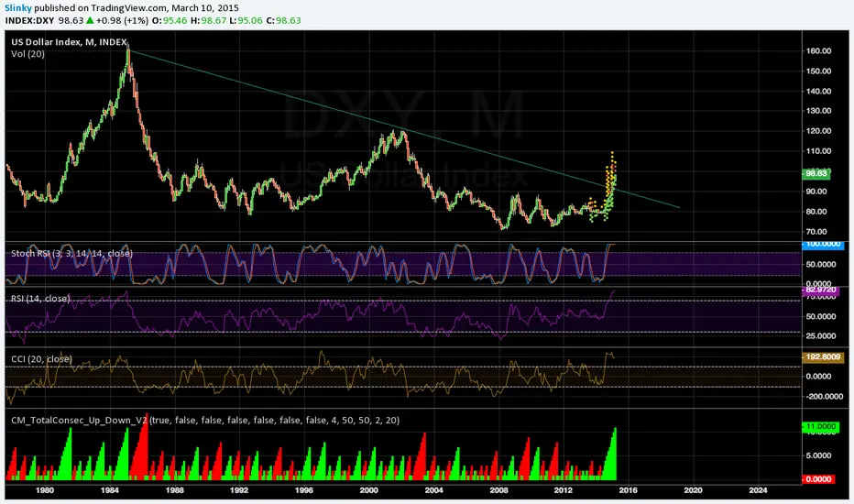Click the L:95.06 low value
This screenshot has height=504, width=854.
(246, 21)
